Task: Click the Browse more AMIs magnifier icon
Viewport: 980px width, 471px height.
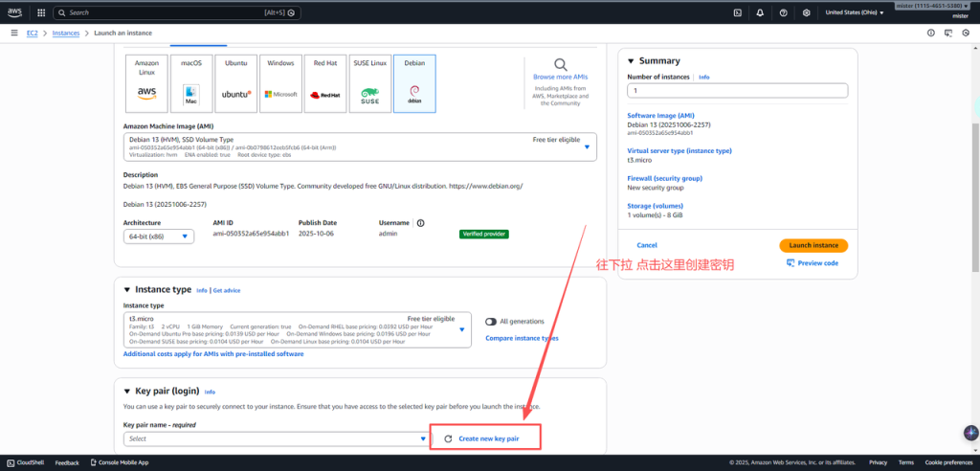Action: click(x=560, y=64)
